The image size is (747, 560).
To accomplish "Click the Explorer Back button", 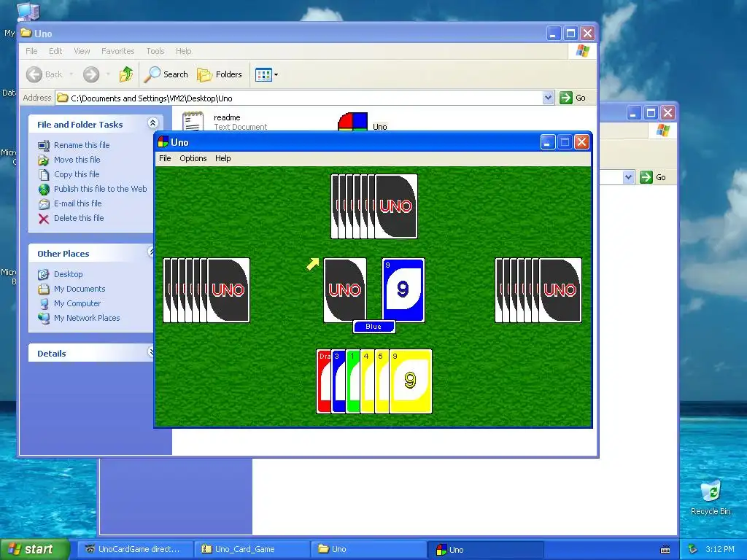I will [44, 74].
